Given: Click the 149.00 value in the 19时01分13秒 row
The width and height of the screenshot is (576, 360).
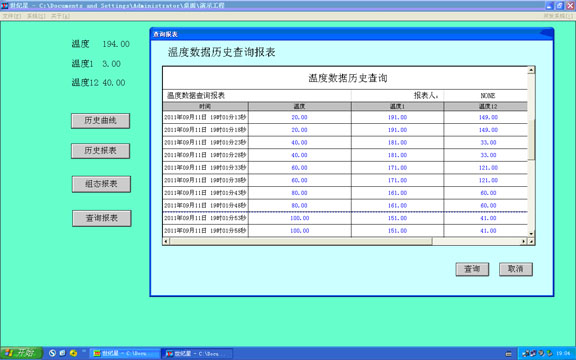Looking at the screenshot, I should pos(488,118).
